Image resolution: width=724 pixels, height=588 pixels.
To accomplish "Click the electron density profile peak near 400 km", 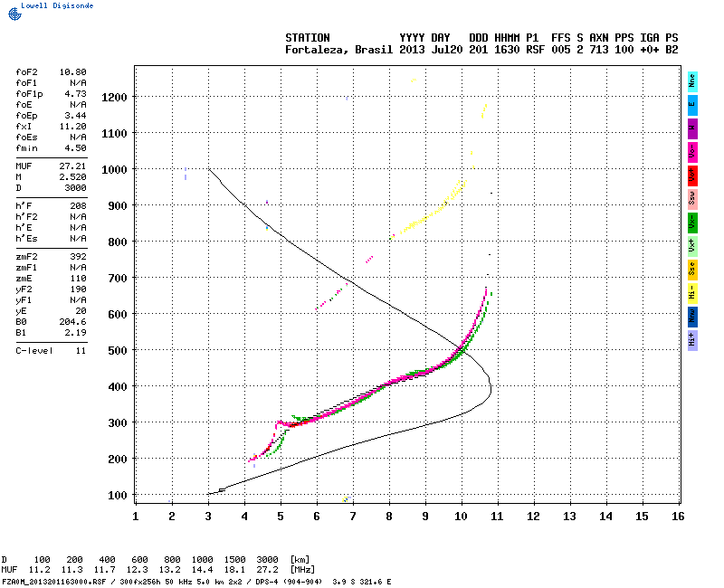I will coord(491,389).
